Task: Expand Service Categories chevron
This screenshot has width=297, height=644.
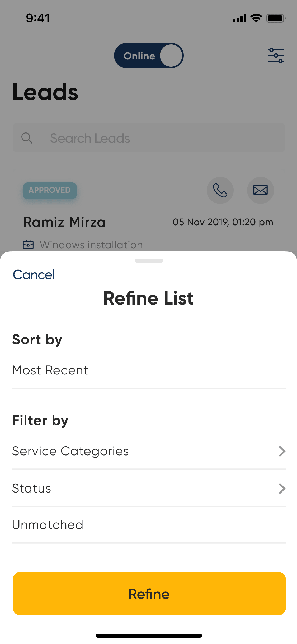Action: (x=282, y=451)
